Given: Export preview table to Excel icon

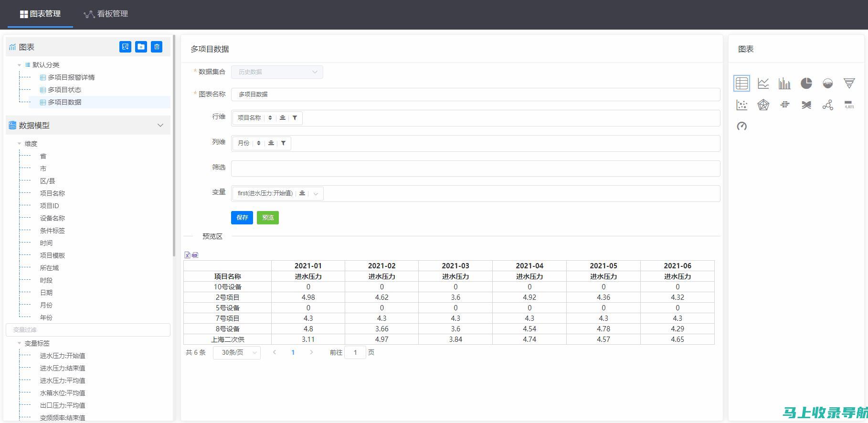Looking at the screenshot, I should pos(188,255).
